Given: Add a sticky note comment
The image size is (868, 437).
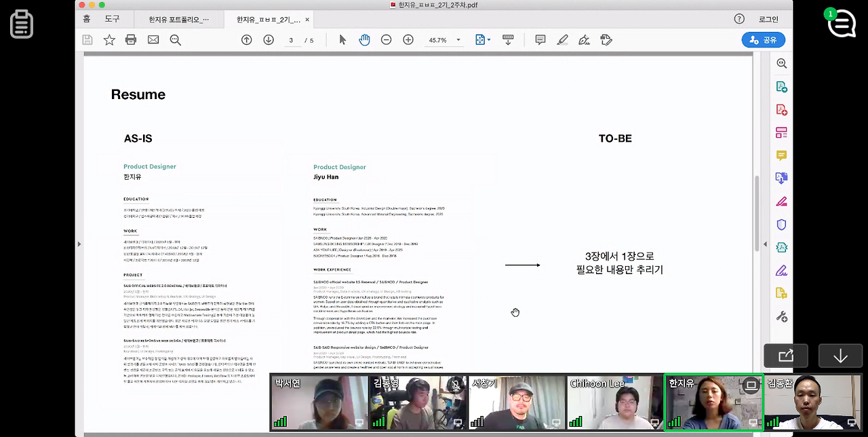Looking at the screenshot, I should tap(540, 40).
